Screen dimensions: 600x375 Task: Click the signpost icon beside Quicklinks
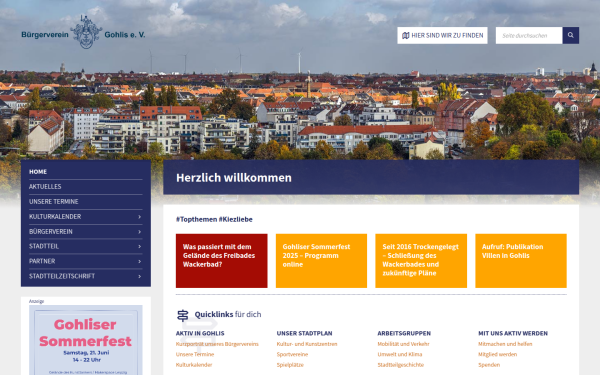pos(183,315)
